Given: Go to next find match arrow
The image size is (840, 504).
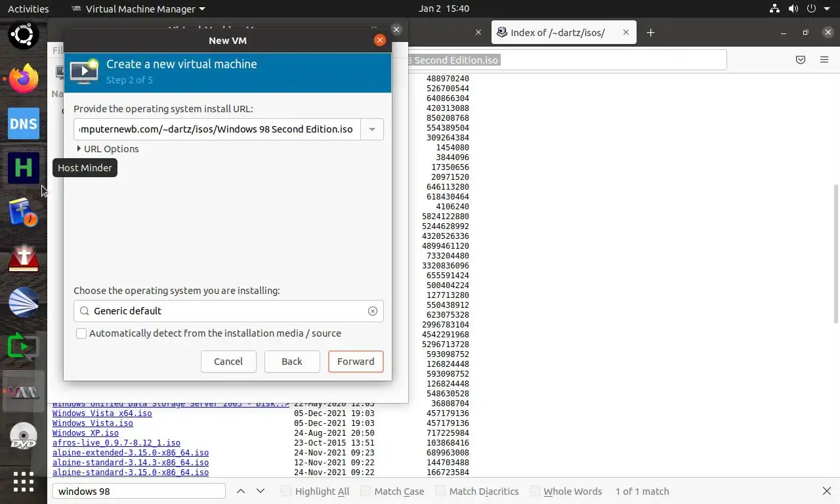Looking at the screenshot, I should pos(261,491).
